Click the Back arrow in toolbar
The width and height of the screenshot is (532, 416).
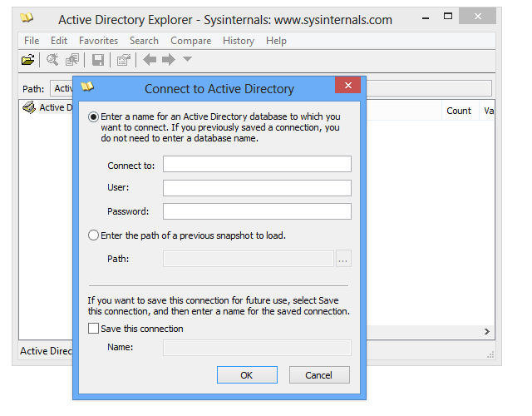[150, 60]
